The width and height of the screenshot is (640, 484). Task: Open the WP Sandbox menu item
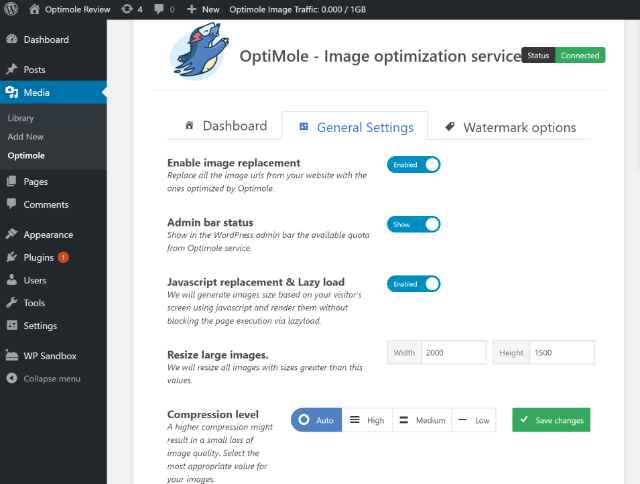coord(53,355)
